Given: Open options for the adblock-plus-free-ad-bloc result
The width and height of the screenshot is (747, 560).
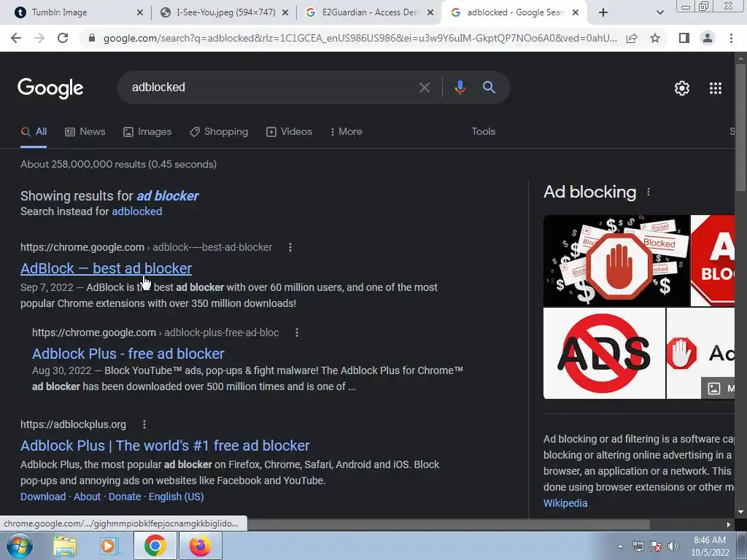Looking at the screenshot, I should pos(297,332).
